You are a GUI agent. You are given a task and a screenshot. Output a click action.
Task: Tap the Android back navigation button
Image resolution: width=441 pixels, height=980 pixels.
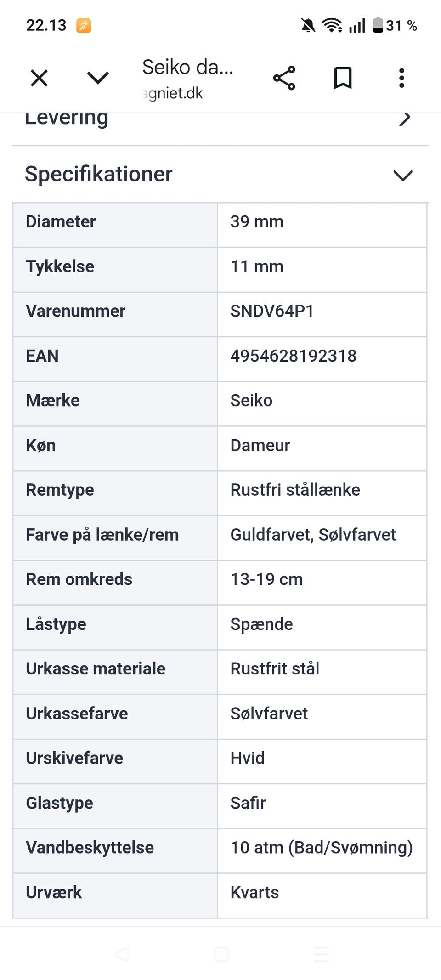[121, 954]
